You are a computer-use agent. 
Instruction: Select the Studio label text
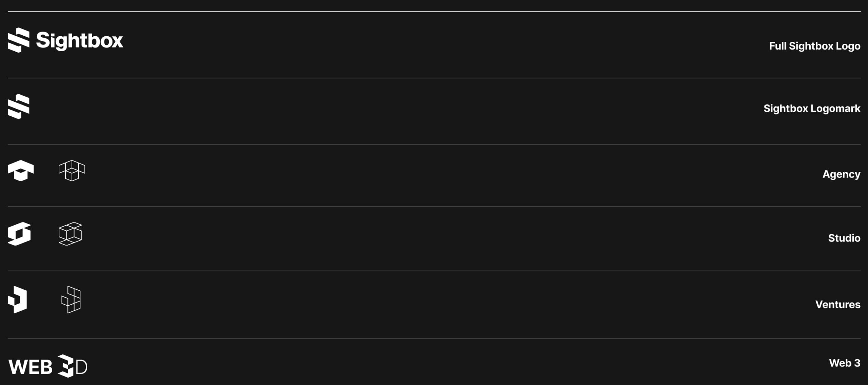(844, 238)
